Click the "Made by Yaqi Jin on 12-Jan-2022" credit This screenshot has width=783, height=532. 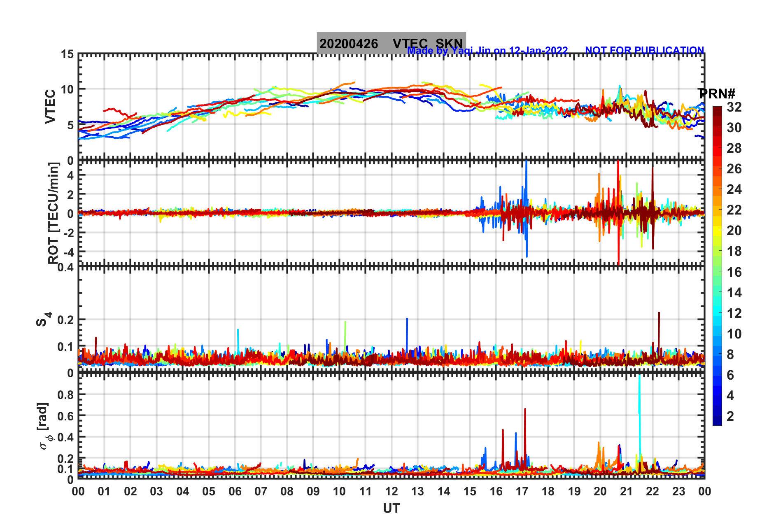click(x=487, y=51)
